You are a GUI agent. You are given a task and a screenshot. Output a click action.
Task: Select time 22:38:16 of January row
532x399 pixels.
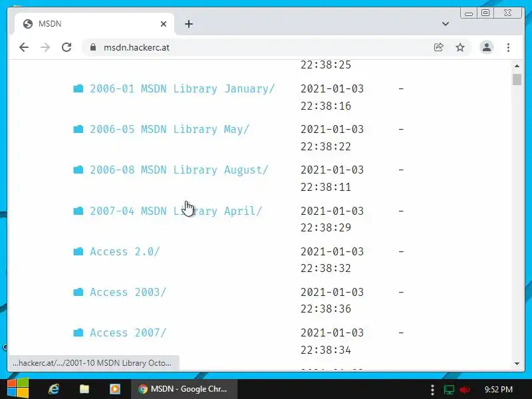tap(326, 106)
